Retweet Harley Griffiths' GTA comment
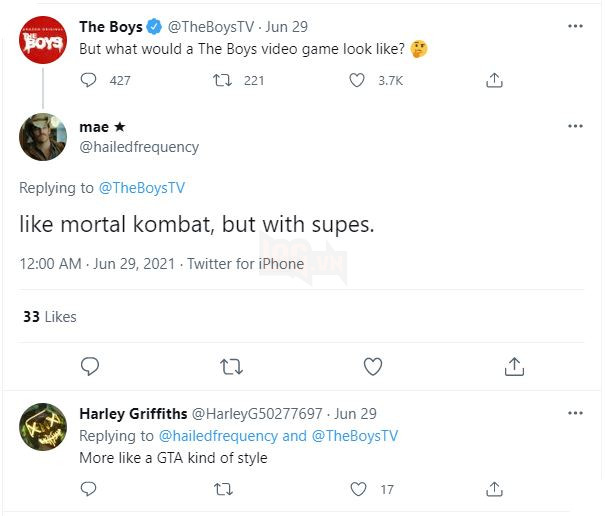Image resolution: width=606 pixels, height=516 pixels. click(x=224, y=489)
